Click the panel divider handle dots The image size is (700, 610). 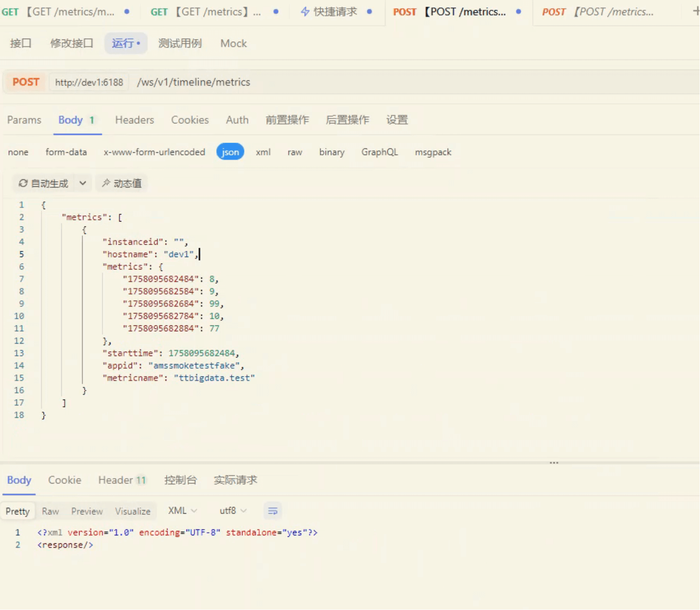(554, 463)
